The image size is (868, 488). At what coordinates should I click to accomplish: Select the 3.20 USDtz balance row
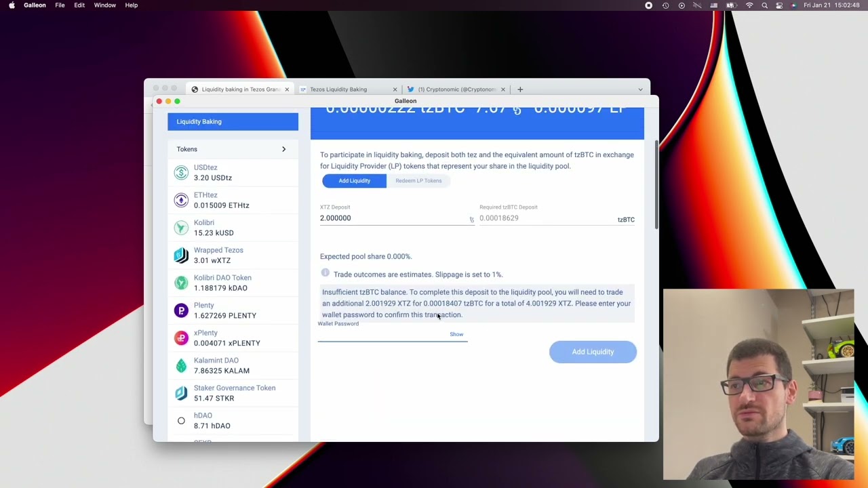tap(233, 173)
